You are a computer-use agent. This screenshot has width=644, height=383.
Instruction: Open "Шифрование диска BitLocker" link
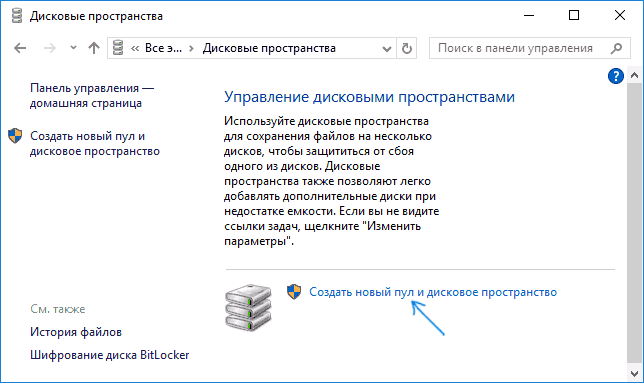tap(110, 355)
